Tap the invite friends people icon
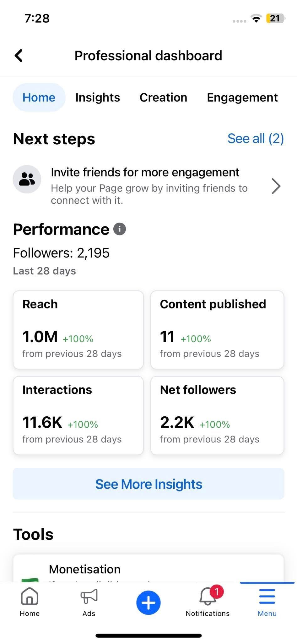The width and height of the screenshot is (297, 644). (27, 179)
